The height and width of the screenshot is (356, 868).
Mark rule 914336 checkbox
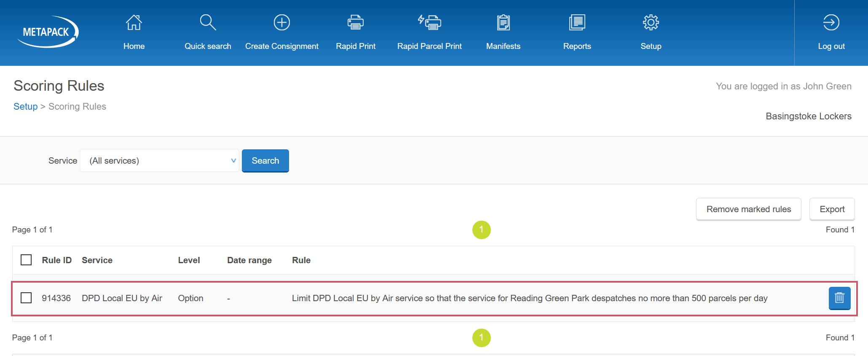(26, 298)
